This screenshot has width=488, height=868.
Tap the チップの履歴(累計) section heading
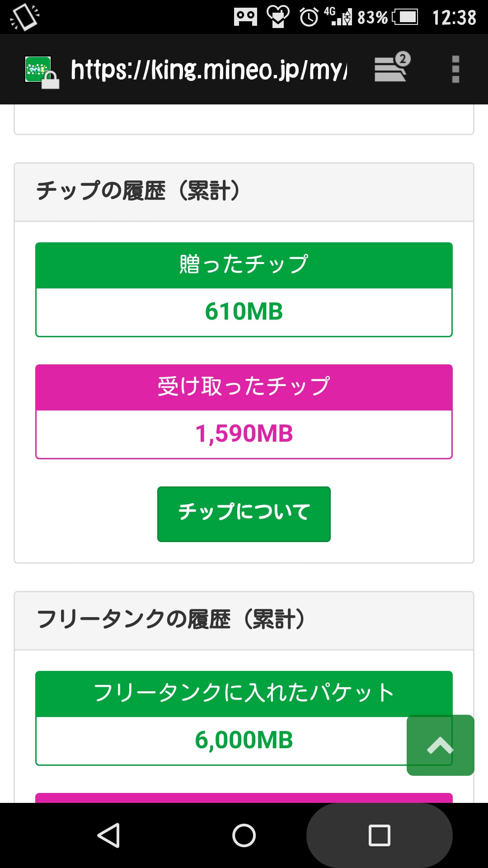click(x=138, y=191)
